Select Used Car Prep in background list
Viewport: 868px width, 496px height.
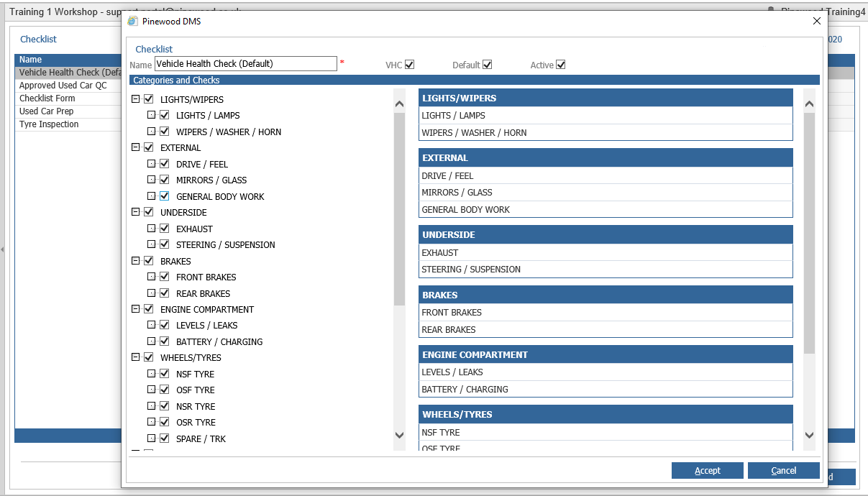click(46, 111)
